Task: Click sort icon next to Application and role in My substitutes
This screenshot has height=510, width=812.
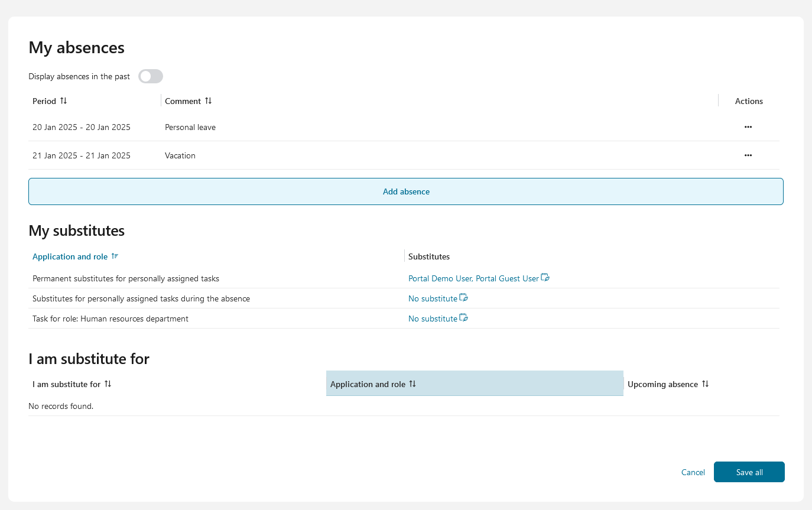Action: click(115, 256)
